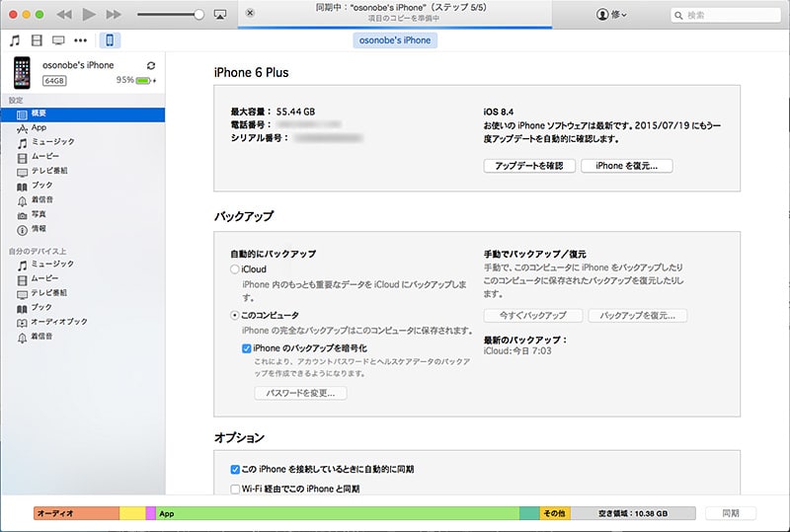Image resolution: width=790 pixels, height=532 pixels.
Task: Click the 空き領域 free space segment
Action: [x=633, y=513]
